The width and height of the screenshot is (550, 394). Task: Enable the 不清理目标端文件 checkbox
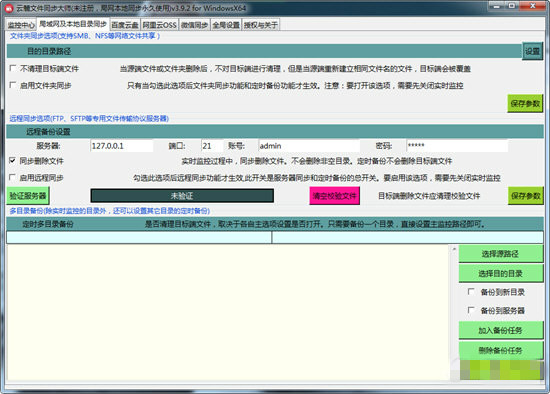coord(13,68)
